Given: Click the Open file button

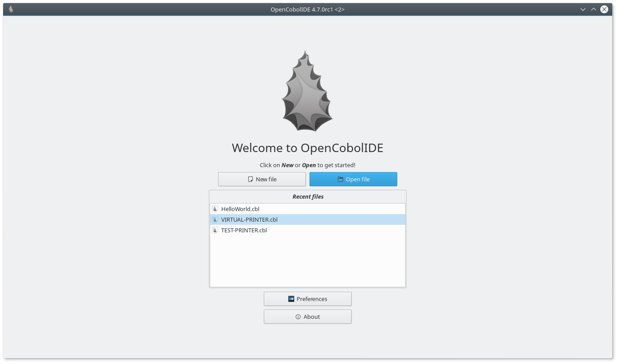Looking at the screenshot, I should coord(353,179).
